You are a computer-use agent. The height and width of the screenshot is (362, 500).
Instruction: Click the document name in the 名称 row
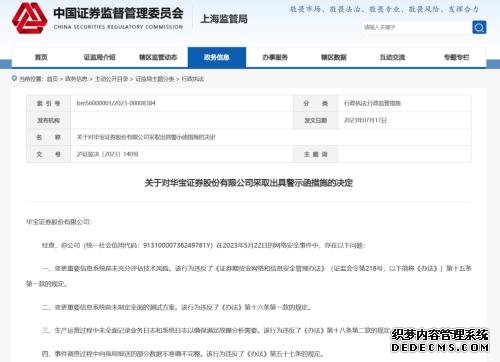(146, 137)
